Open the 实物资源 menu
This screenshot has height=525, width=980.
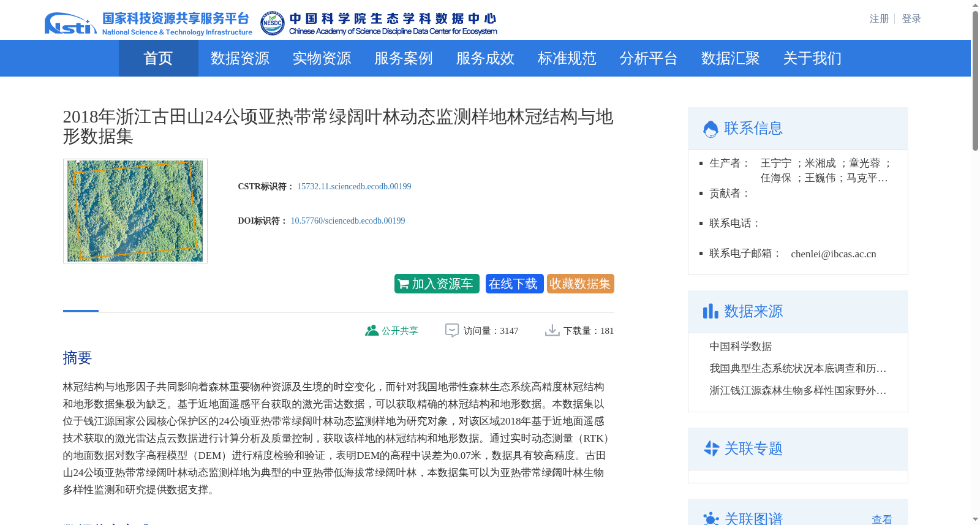322,58
